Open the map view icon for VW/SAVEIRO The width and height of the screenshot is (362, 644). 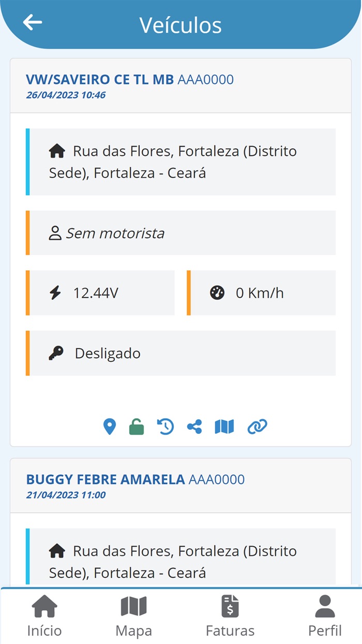point(223,427)
